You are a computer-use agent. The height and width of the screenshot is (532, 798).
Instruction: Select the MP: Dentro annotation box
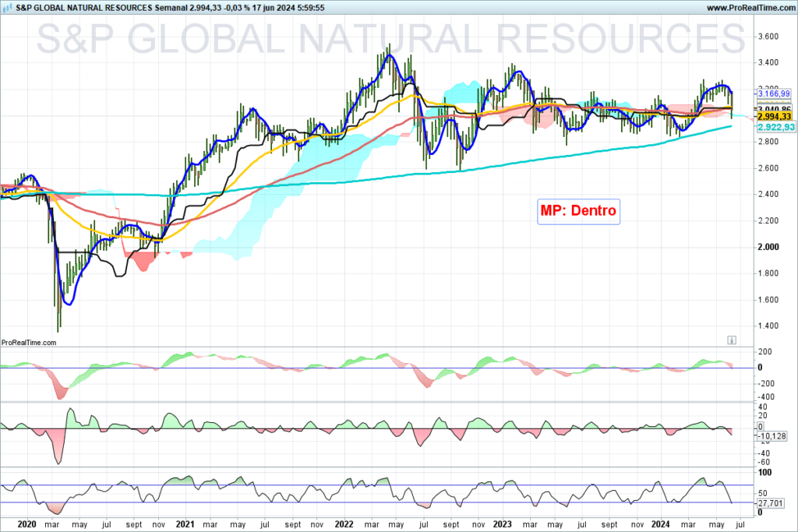[578, 211]
